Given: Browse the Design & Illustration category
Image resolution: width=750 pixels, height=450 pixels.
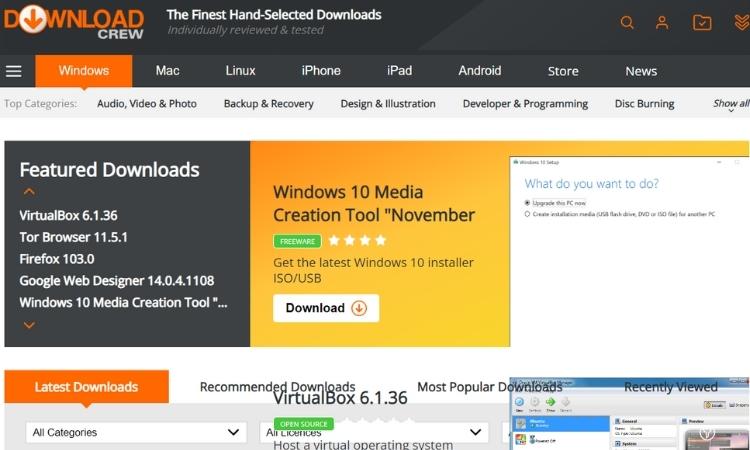Looking at the screenshot, I should click(x=388, y=104).
